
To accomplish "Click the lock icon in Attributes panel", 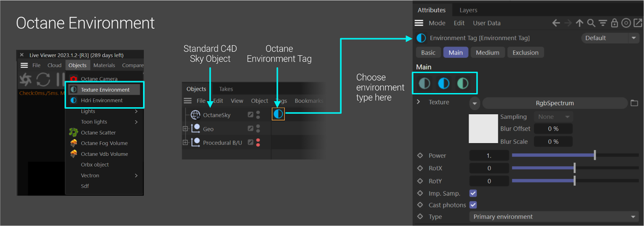I will tap(614, 23).
